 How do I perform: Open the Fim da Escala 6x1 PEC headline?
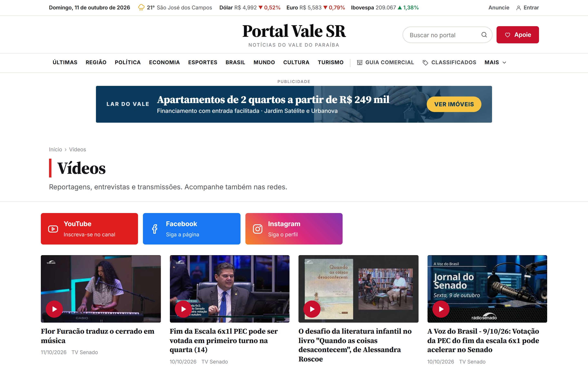(x=224, y=340)
